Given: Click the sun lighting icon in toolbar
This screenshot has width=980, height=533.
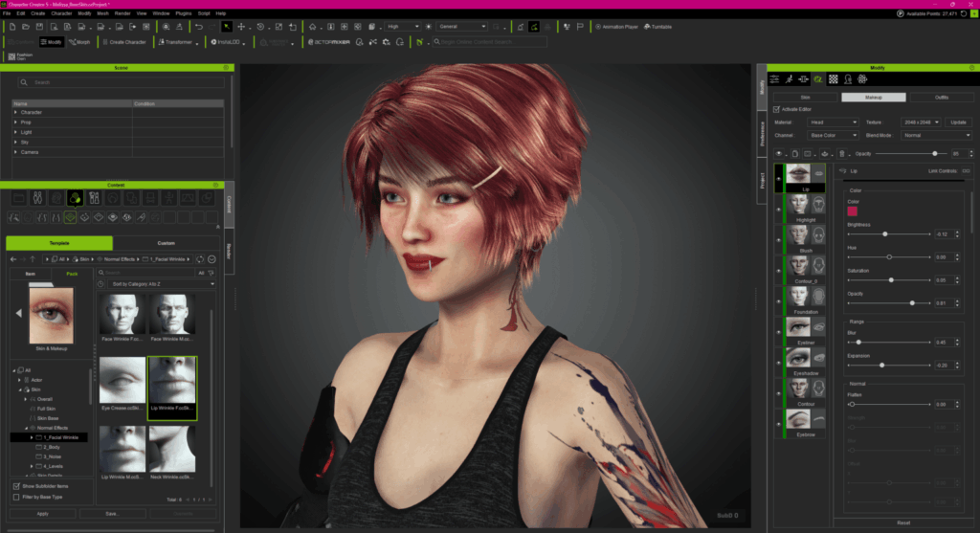Looking at the screenshot, I should coord(428,27).
